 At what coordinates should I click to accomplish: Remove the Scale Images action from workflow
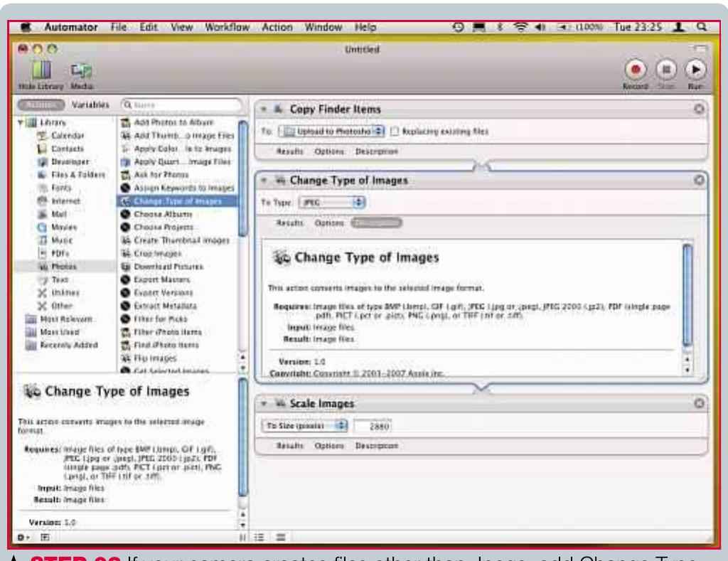click(x=699, y=403)
